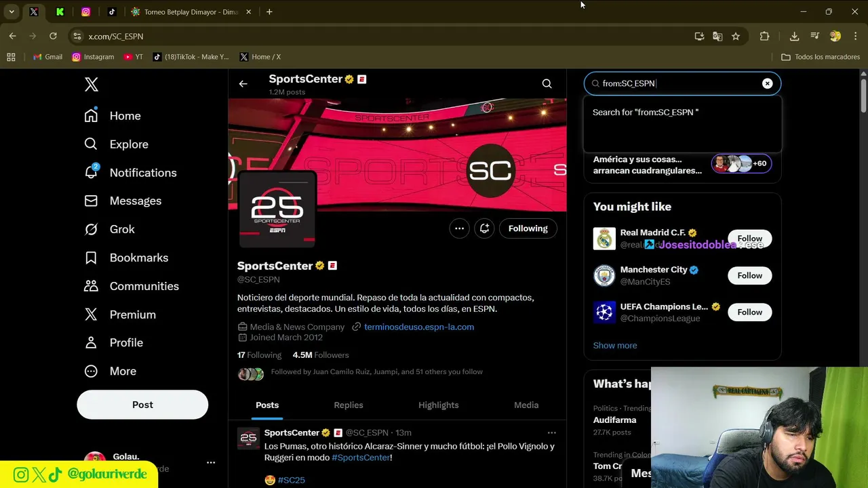
Task: Open a new browser tab
Action: click(269, 12)
